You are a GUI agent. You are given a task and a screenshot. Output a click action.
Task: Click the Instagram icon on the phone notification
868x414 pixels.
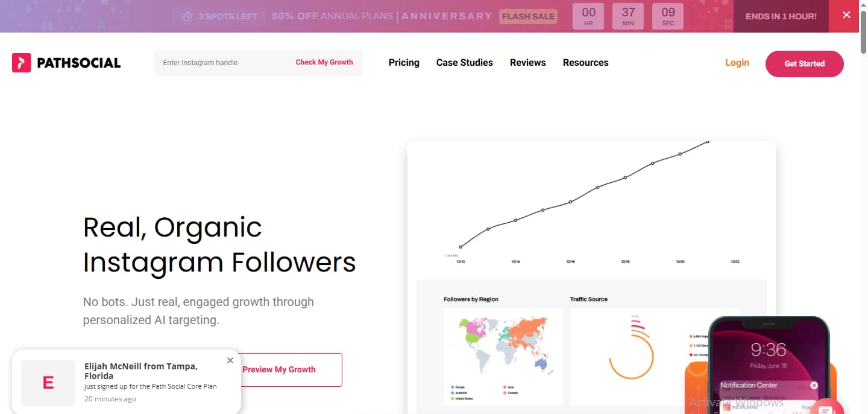(x=726, y=407)
